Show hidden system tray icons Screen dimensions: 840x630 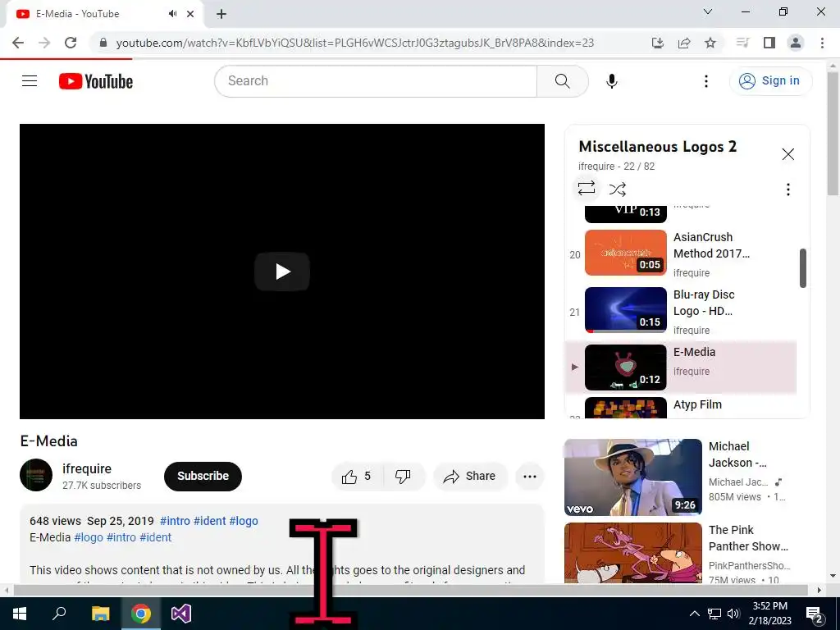tap(694, 614)
